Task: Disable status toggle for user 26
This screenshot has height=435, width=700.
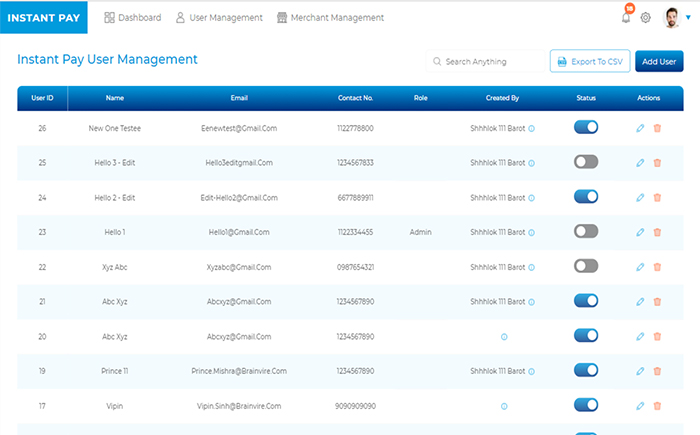Action: point(586,127)
